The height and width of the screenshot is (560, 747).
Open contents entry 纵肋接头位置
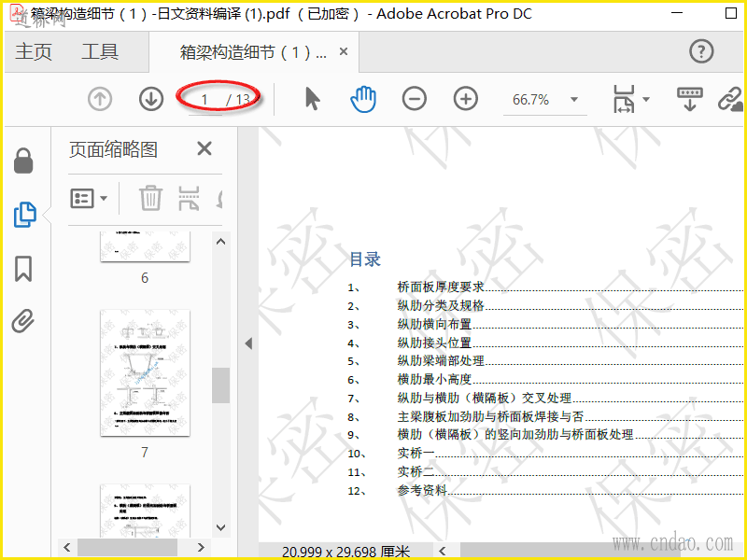click(x=434, y=343)
